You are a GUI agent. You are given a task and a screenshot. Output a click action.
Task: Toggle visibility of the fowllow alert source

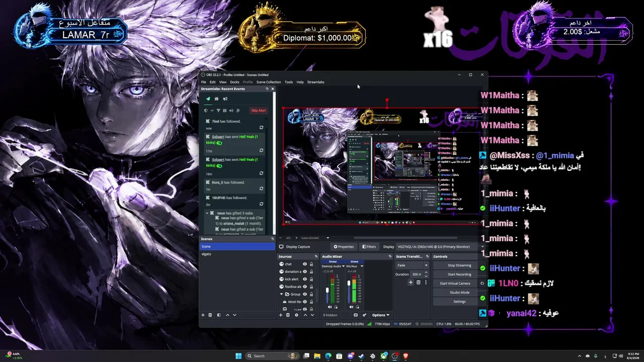pos(305,287)
